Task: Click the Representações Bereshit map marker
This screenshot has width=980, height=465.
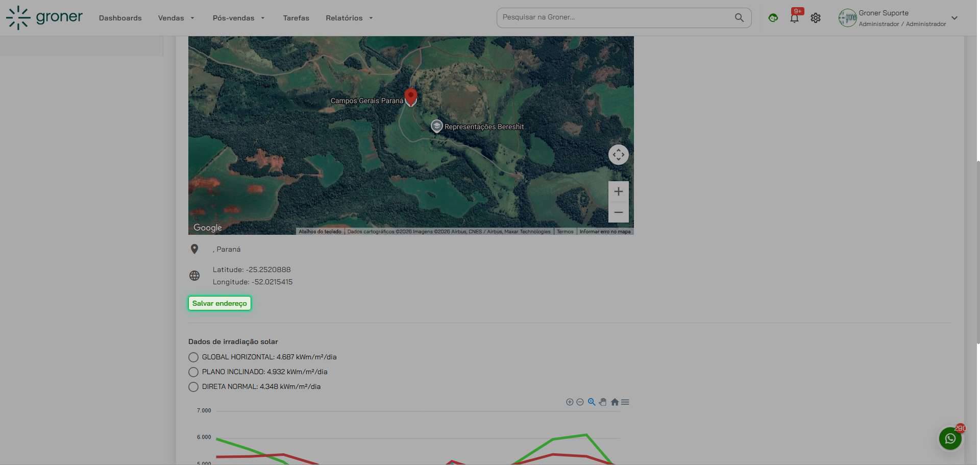Action: click(x=436, y=126)
